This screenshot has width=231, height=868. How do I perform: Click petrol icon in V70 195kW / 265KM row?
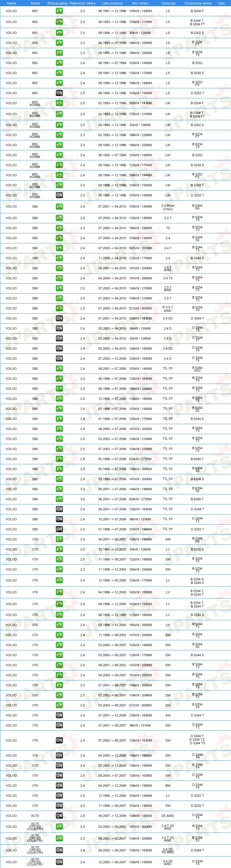[x=59, y=625]
